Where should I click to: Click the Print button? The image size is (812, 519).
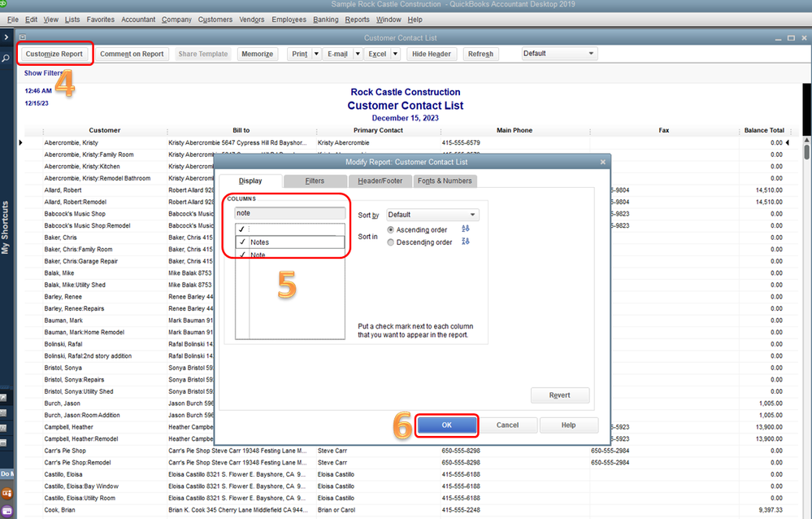click(x=300, y=54)
